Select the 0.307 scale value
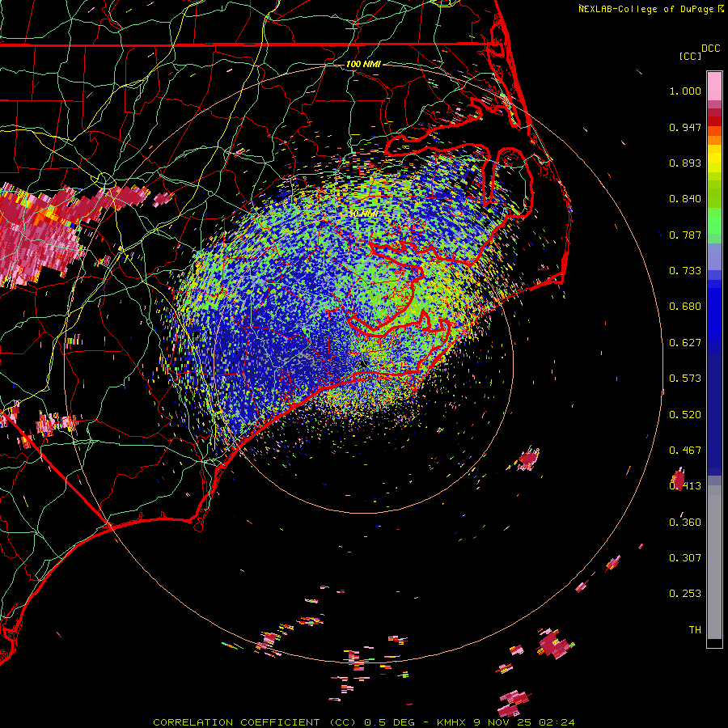The image size is (728, 728). 685,558
